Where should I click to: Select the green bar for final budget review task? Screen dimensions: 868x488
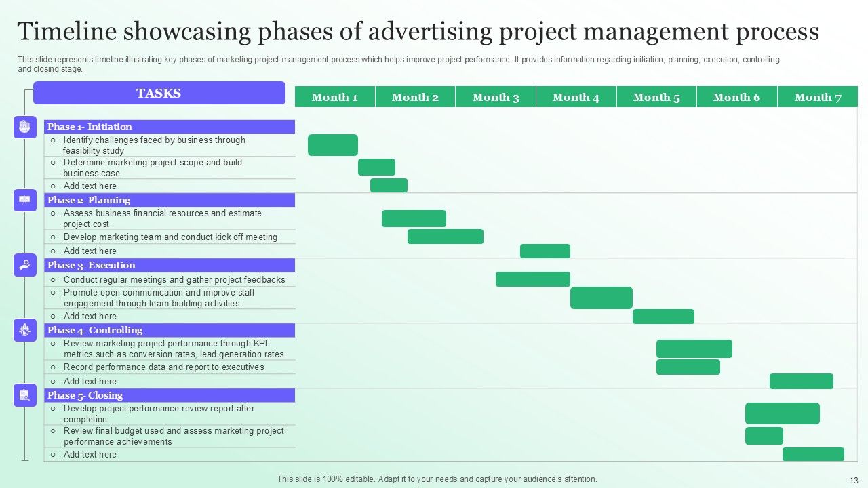coord(764,436)
